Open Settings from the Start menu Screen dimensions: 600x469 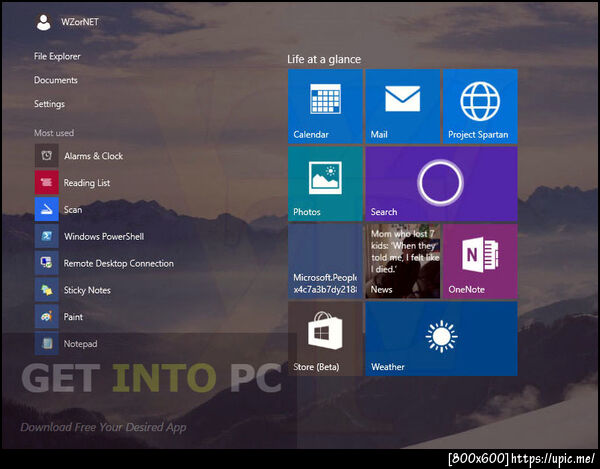49,104
